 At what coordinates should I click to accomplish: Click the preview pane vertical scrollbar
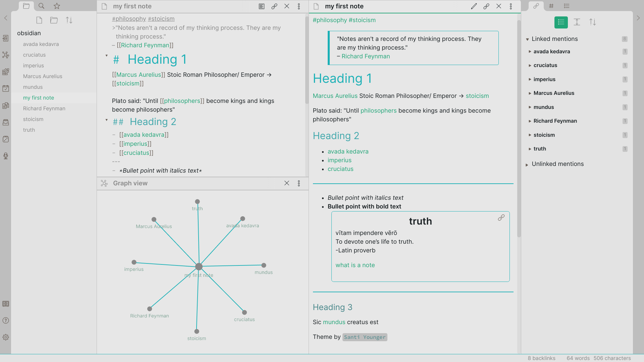519,127
